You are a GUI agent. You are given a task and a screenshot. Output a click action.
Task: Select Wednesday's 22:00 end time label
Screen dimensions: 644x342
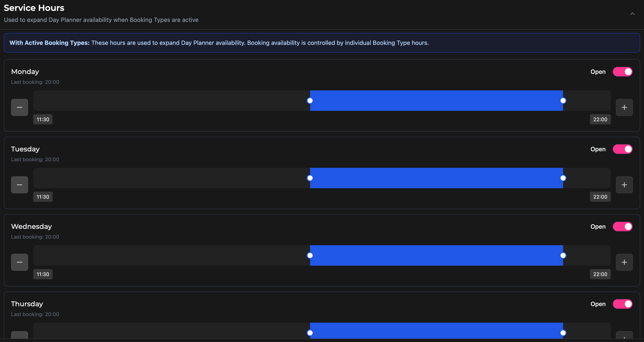pyautogui.click(x=600, y=274)
